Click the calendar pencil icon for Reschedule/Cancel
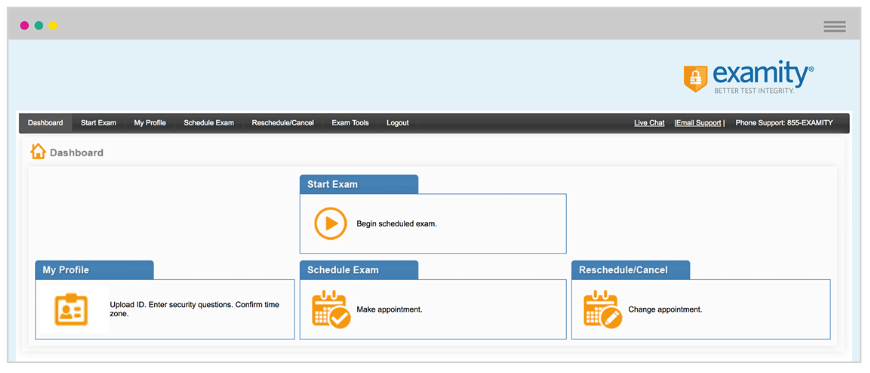Viewport: 870px width, 373px height. point(603,309)
